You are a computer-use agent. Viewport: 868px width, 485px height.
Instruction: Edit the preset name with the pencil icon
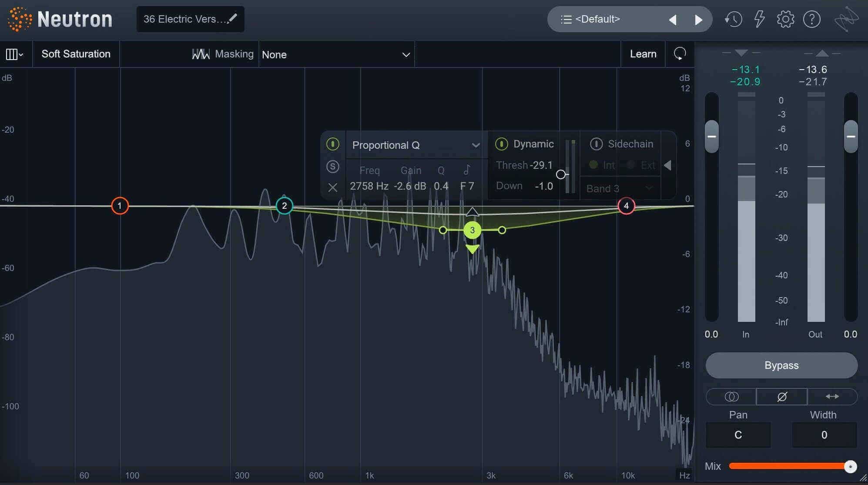233,18
